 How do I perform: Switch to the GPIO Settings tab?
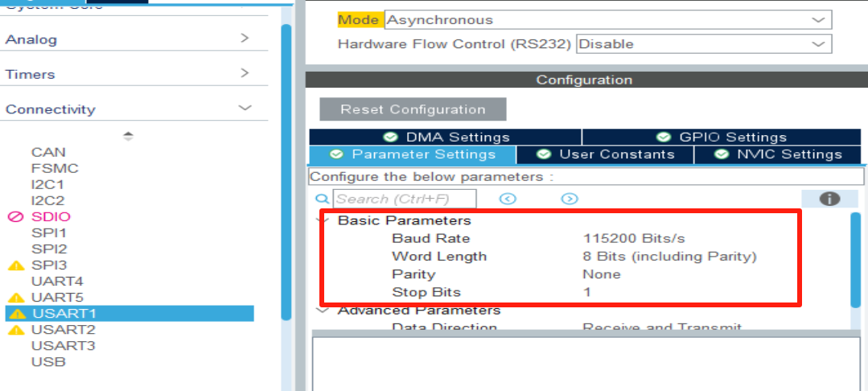(x=722, y=137)
